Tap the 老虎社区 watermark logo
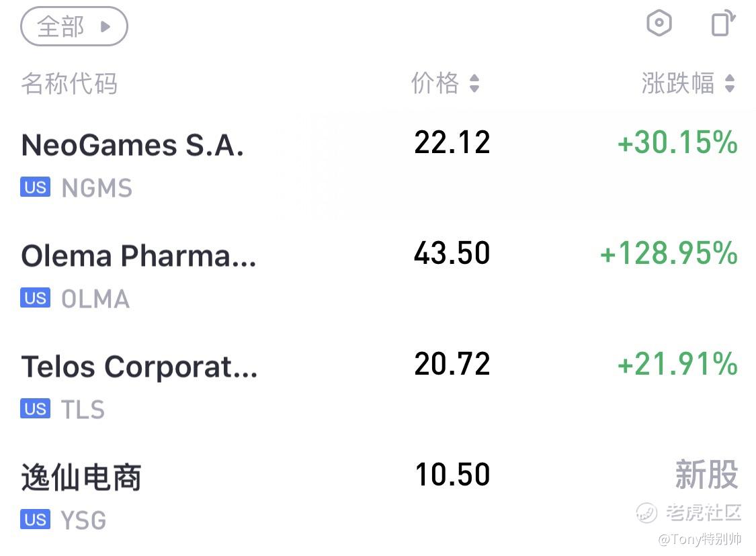This screenshot has height=556, width=756. click(x=689, y=512)
